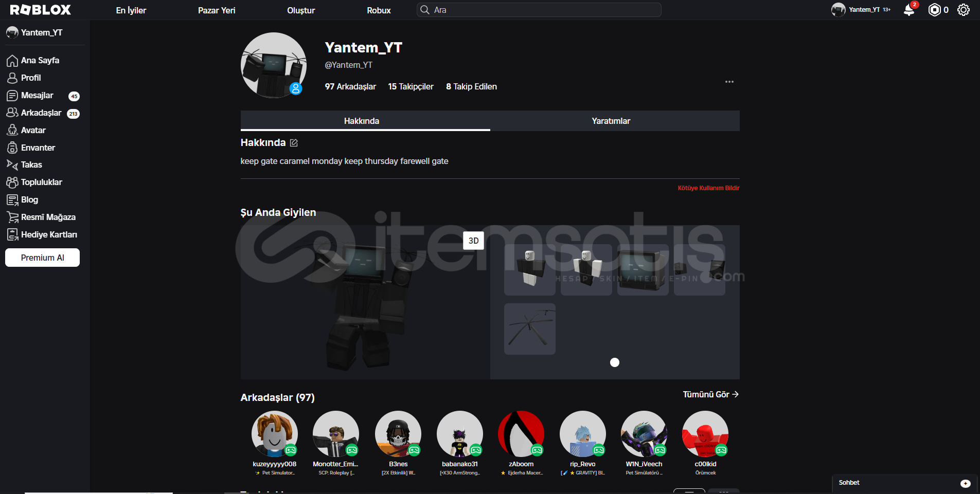Open friend c00lkid's profile
Viewport: 980px width, 494px height.
click(x=705, y=434)
